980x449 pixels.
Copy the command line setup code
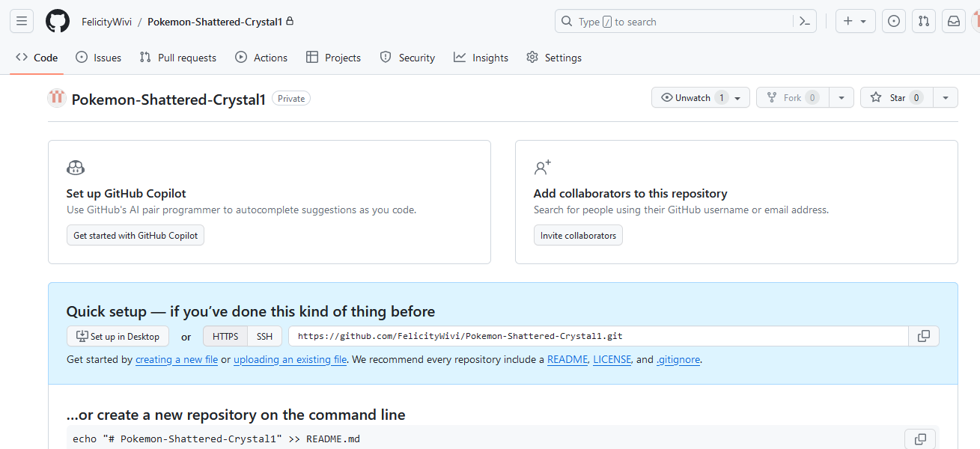(920, 439)
